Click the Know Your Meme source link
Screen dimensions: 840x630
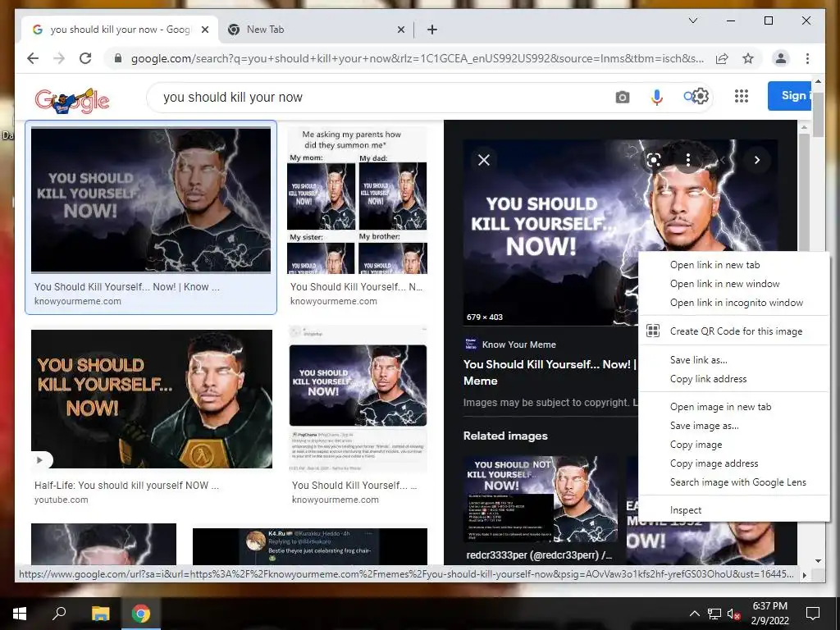pyautogui.click(x=518, y=345)
